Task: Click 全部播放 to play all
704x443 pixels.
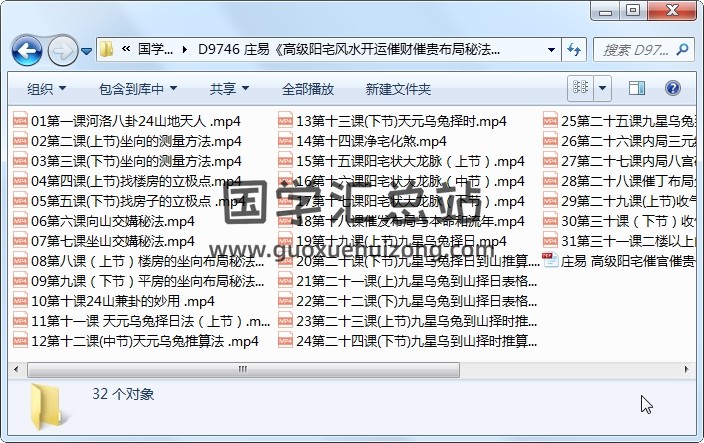Action: (308, 89)
